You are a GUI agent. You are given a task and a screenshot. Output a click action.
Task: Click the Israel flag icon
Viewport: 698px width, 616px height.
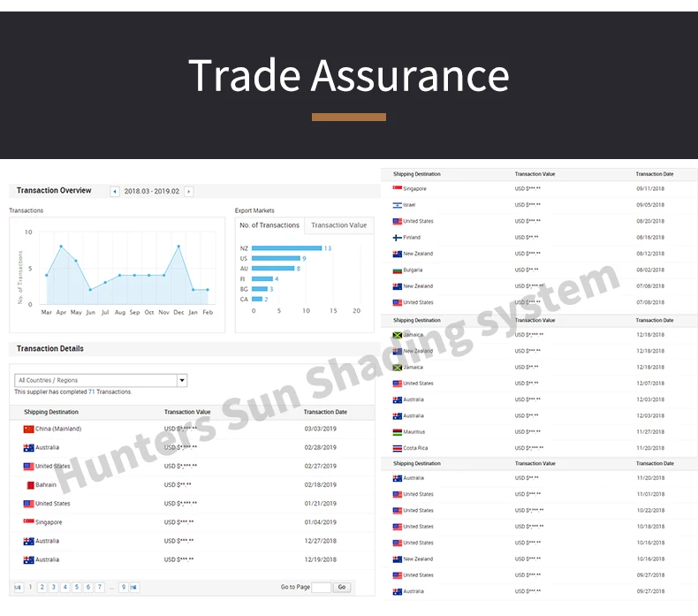tap(397, 205)
